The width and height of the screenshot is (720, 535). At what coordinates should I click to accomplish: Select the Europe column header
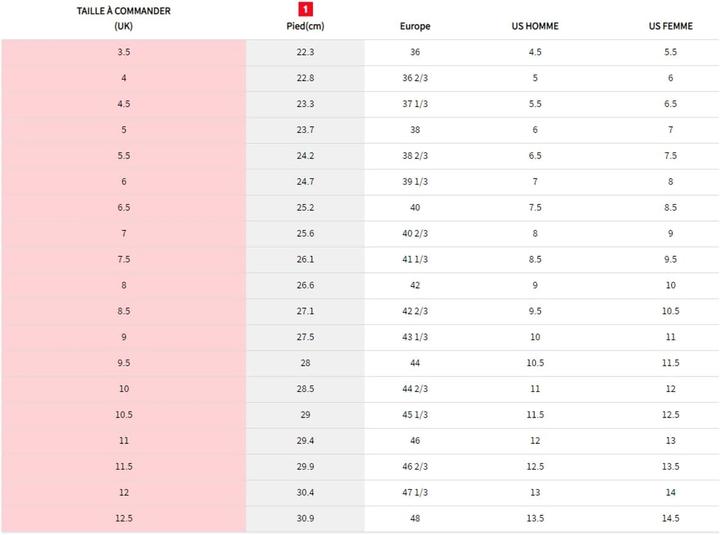pyautogui.click(x=415, y=26)
